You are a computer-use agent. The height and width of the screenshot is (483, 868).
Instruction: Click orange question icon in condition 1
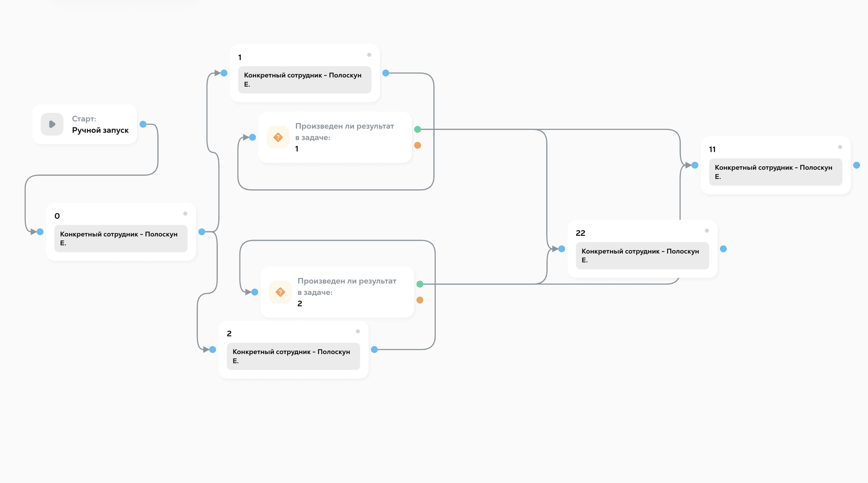point(278,137)
